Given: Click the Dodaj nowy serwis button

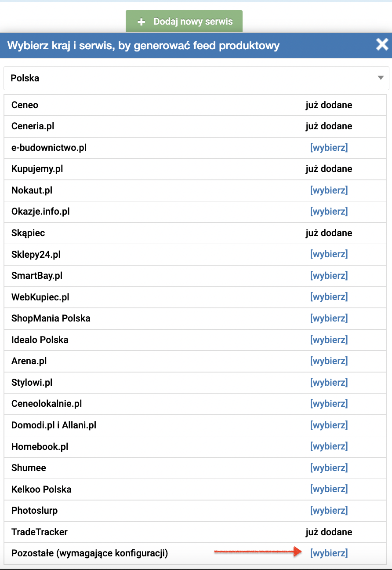Looking at the screenshot, I should click(184, 22).
